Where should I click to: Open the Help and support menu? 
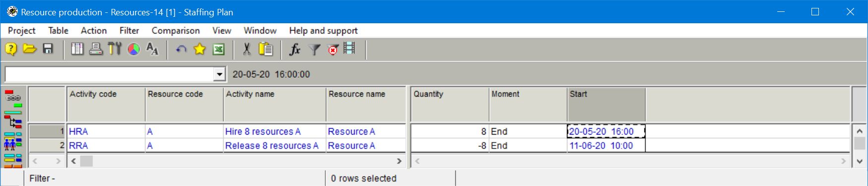[323, 31]
